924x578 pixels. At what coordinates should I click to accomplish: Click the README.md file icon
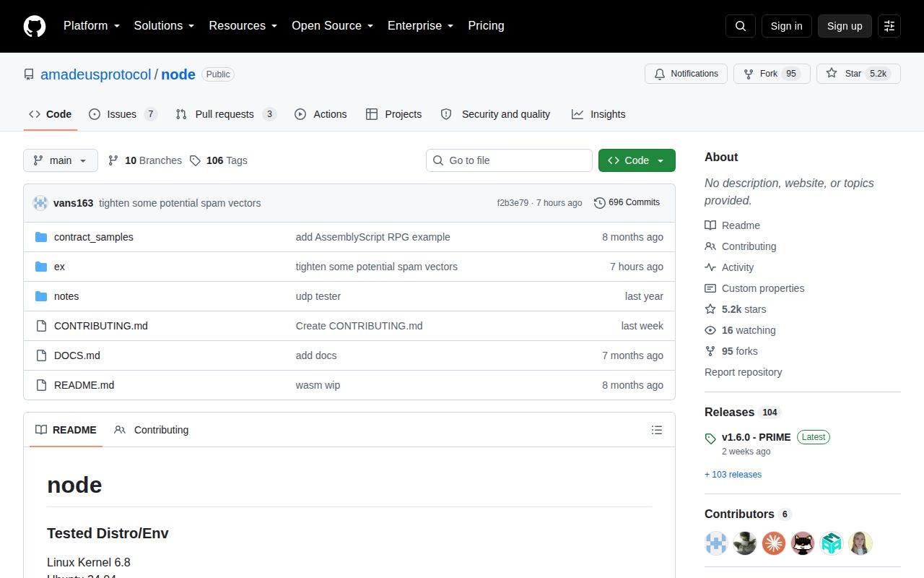coord(41,385)
